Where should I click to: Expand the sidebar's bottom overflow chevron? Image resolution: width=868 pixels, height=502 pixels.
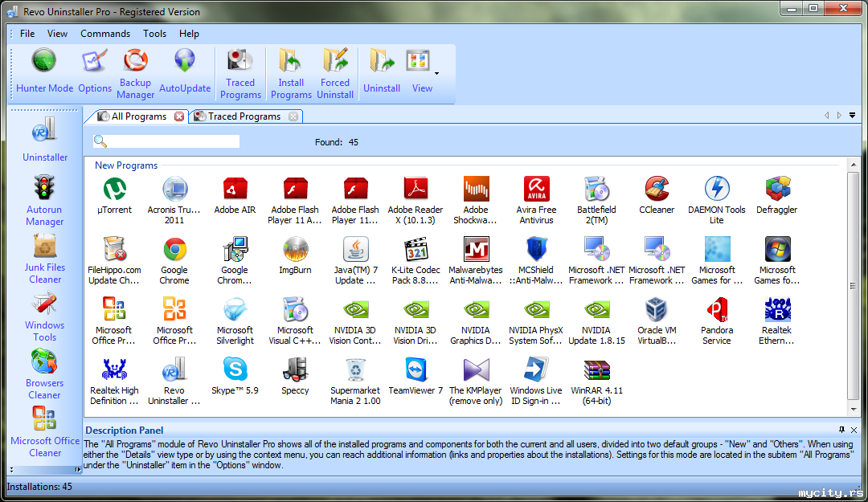10,469
